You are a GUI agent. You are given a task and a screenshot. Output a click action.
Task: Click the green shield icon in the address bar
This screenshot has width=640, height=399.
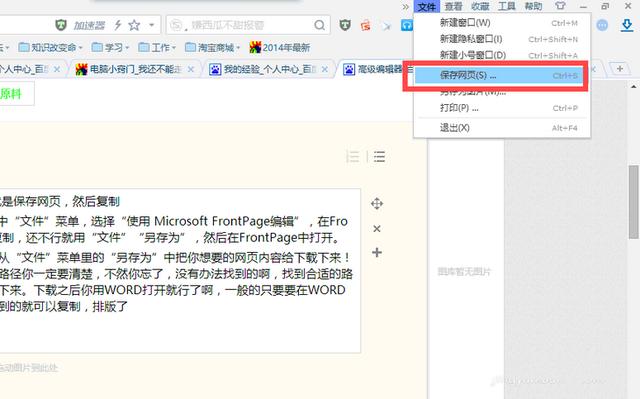tap(61, 25)
